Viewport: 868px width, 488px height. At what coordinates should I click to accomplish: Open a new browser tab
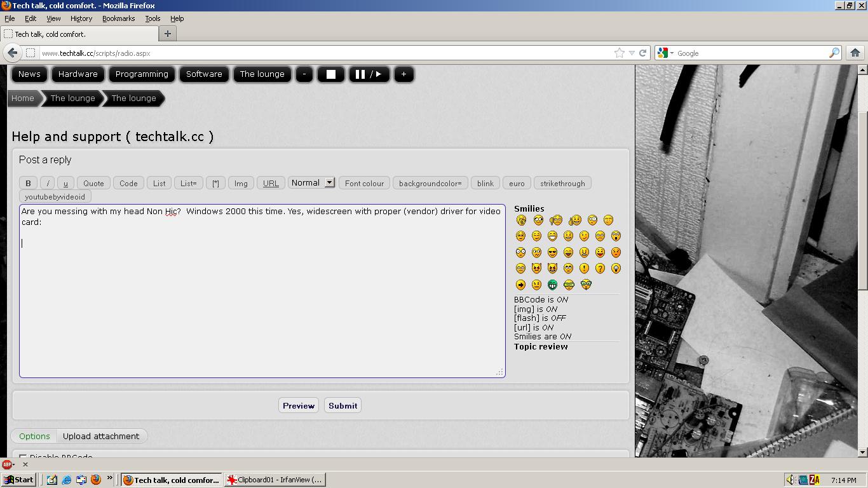click(x=168, y=34)
